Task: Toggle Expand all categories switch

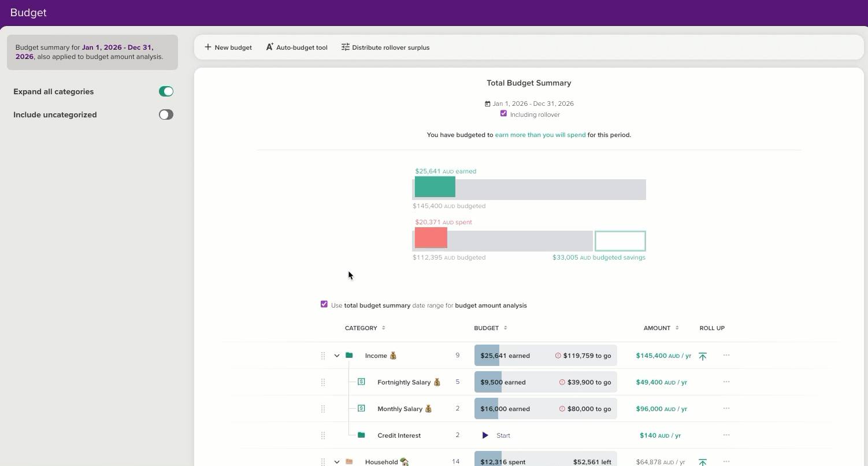Action: click(166, 91)
